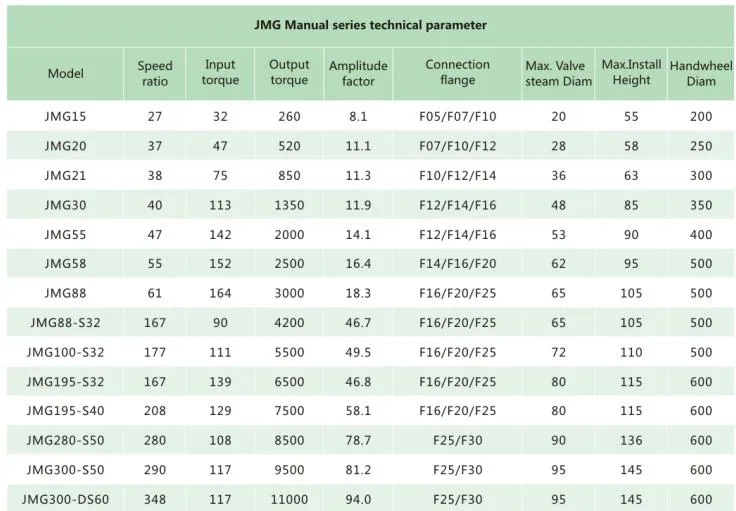
Task: Select the 94.0 amplitude factor cell
Action: point(358,500)
